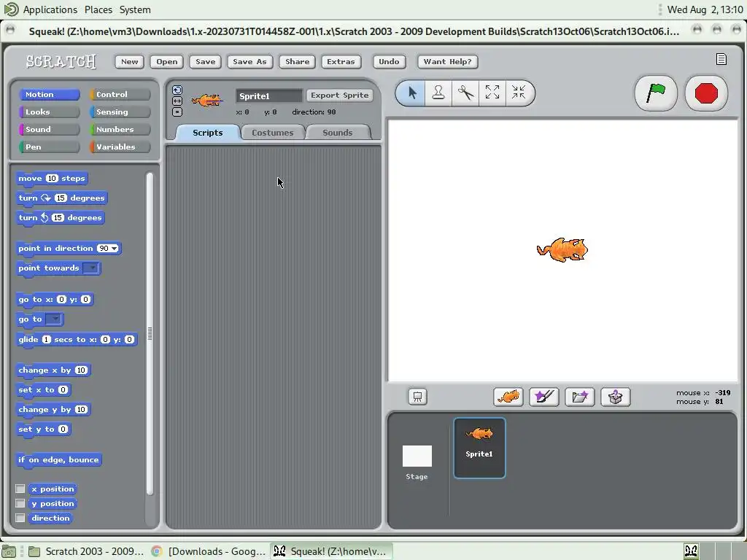Click the sprite preview cat image
The height and width of the screenshot is (560, 747).
click(206, 101)
